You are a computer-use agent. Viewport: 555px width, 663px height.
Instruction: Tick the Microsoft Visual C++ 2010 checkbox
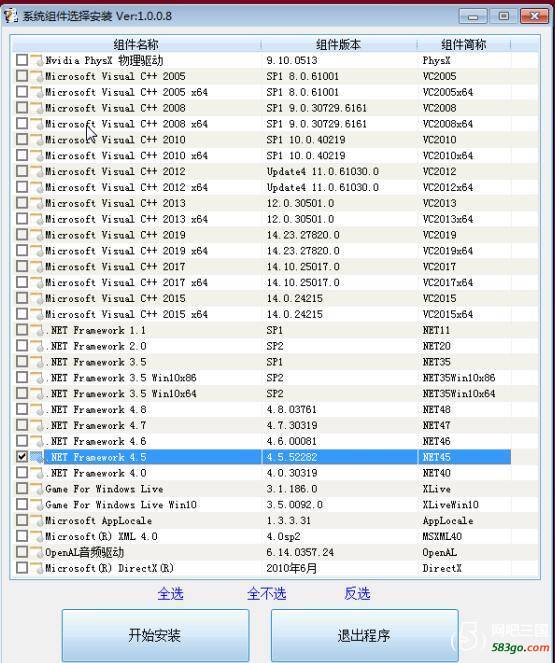[x=22, y=140]
